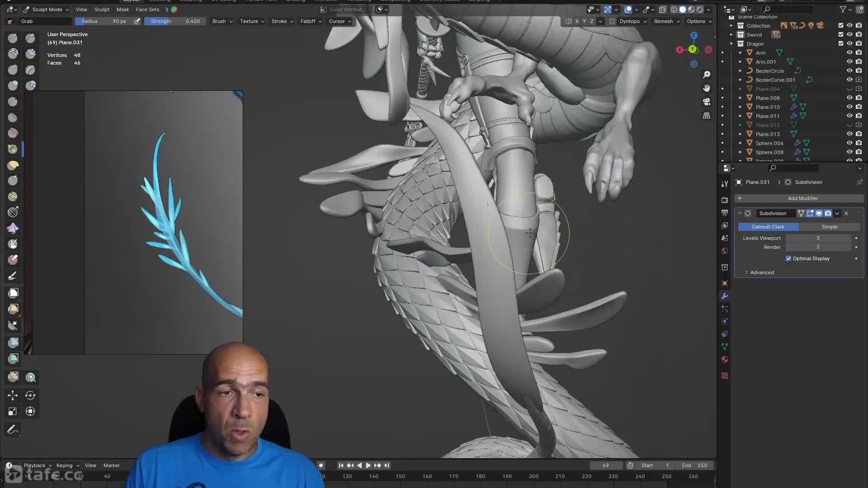Open the Render properties tab
The width and height of the screenshot is (868, 488).
(725, 200)
